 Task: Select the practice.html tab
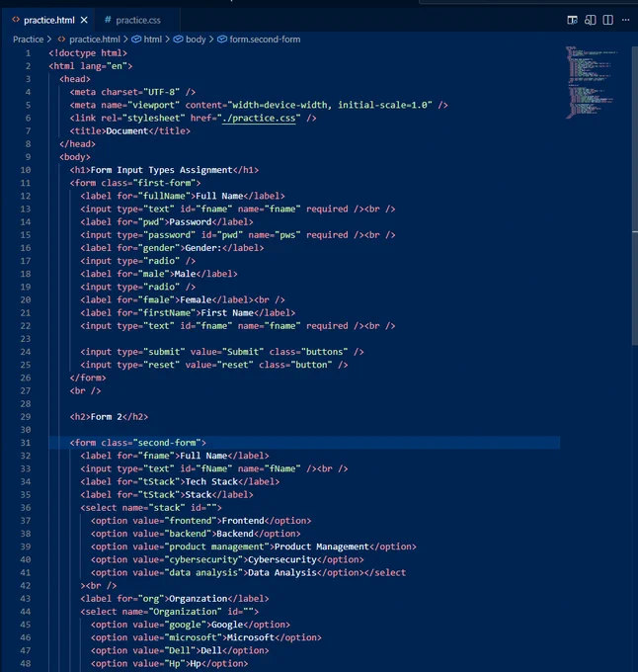coord(49,20)
